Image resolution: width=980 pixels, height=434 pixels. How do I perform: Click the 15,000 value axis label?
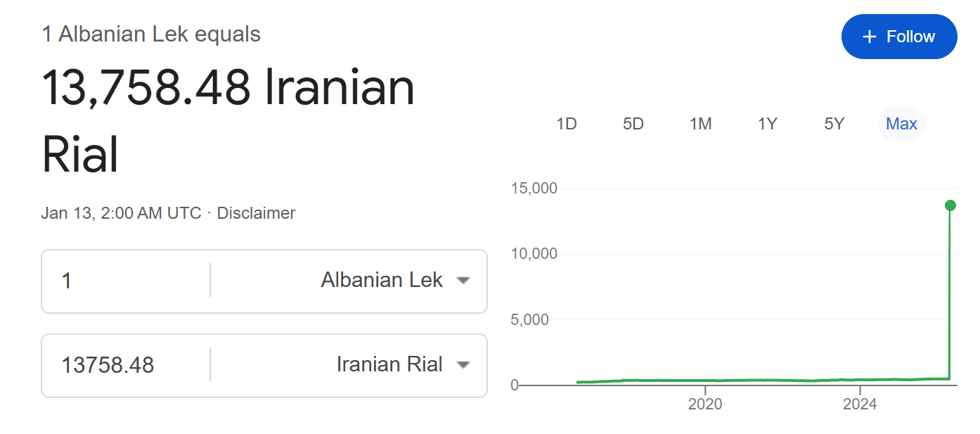[x=533, y=189]
